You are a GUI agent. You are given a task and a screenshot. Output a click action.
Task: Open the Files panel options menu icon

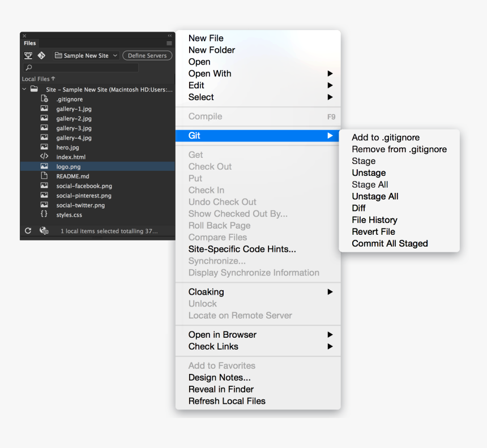coord(169,42)
